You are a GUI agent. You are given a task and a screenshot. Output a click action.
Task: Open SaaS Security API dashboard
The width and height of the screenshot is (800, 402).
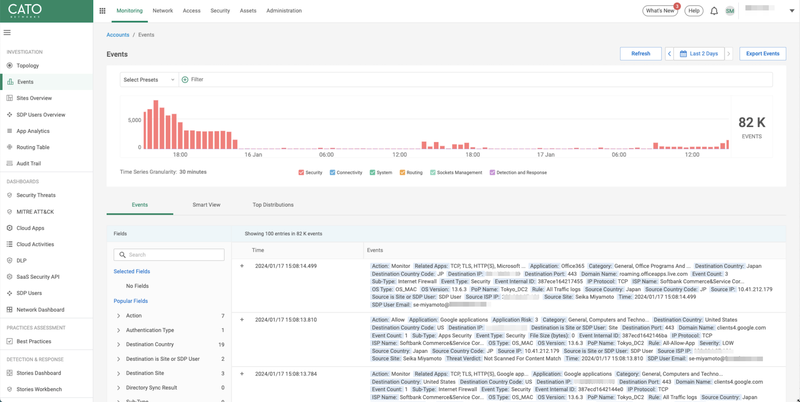click(x=38, y=277)
